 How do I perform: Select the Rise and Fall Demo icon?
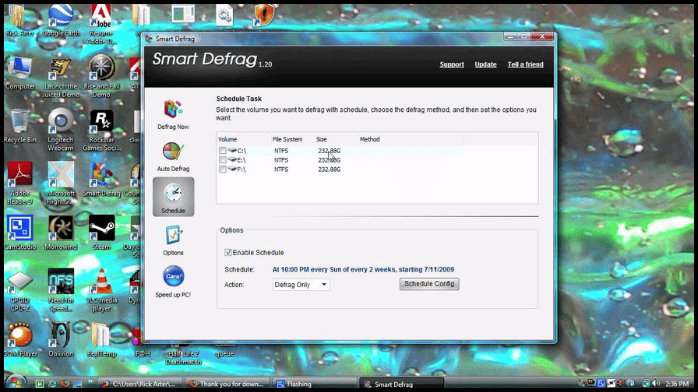tap(101, 77)
